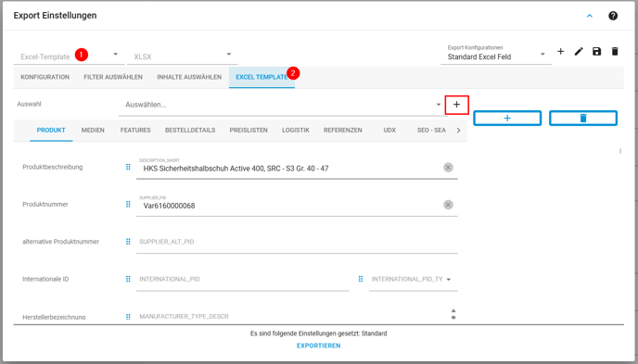
Task: Click the Standard settings status text
Action: pos(319,333)
